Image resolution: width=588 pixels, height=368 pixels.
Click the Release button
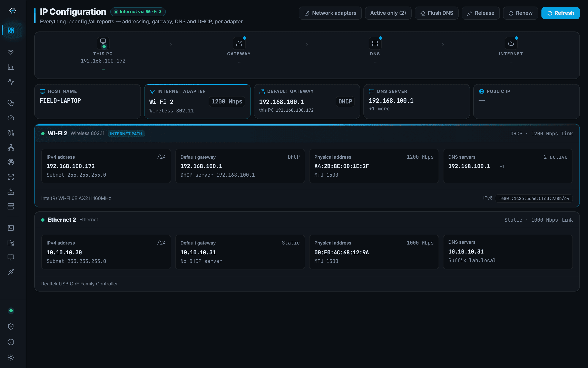tap(481, 13)
